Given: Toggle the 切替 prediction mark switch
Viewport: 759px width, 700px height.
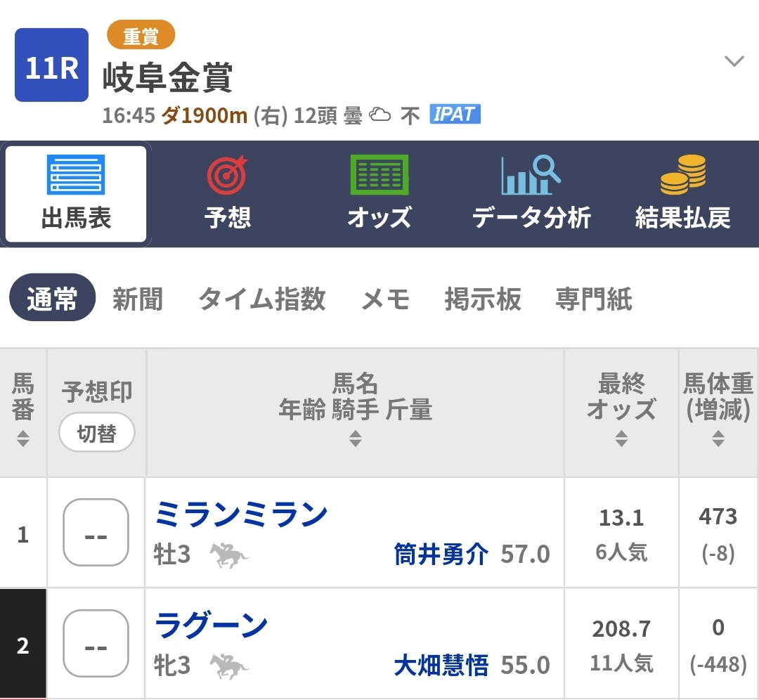Looking at the screenshot, I should (x=96, y=434).
